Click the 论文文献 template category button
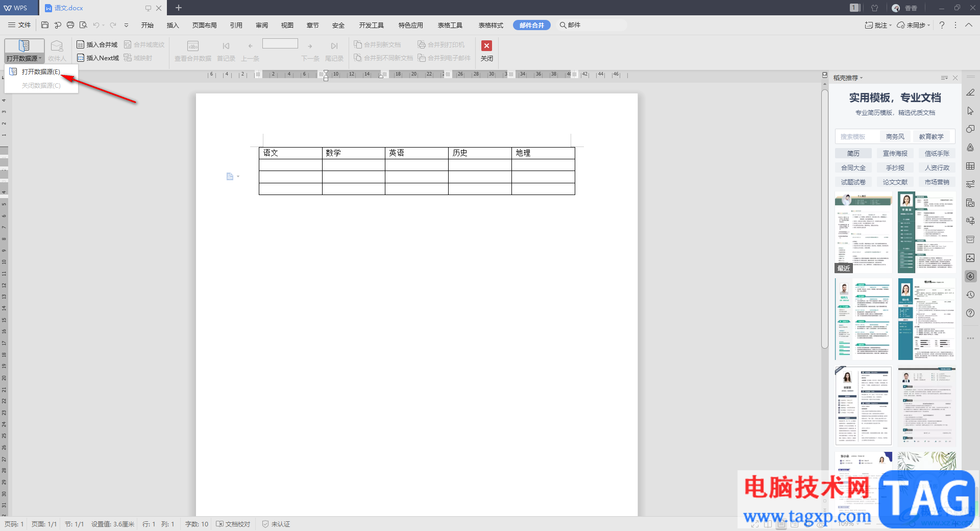The image size is (980, 531). point(895,182)
